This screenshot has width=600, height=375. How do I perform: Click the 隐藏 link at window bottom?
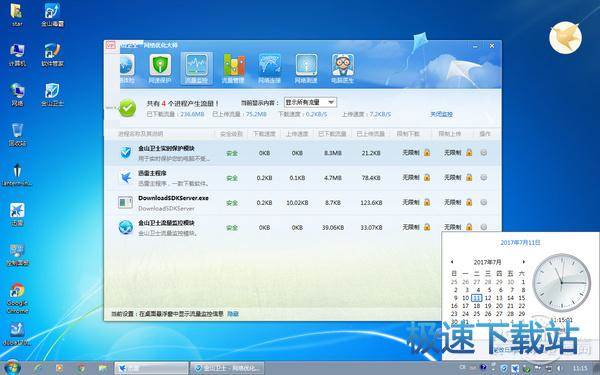tap(233, 314)
